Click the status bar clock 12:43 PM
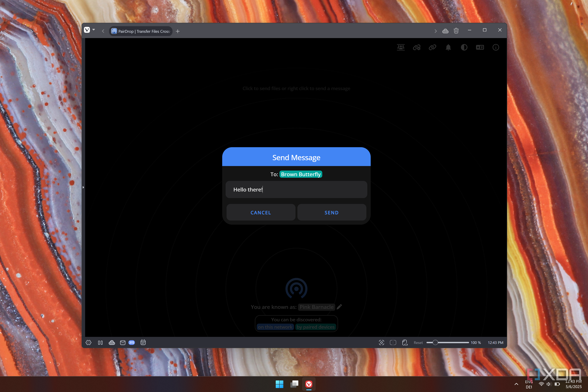588x392 pixels. coord(495,343)
